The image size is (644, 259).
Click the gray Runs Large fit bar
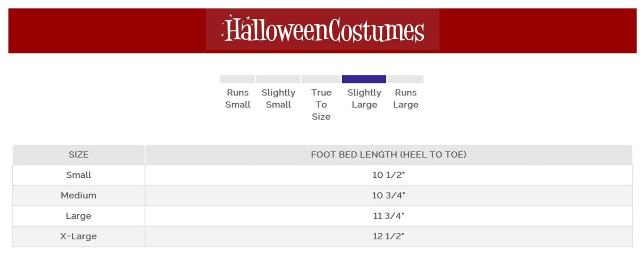tap(405, 79)
